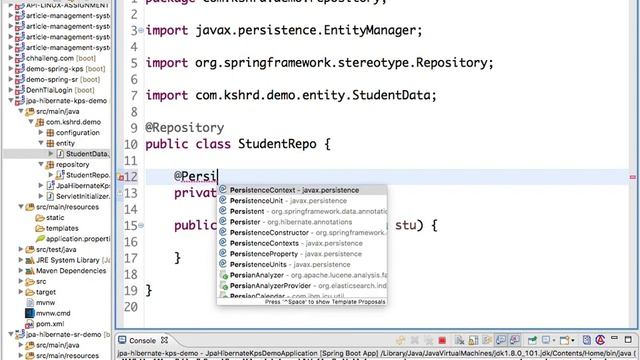Open the Open Console dropdown arrow
Viewport: 640px width, 360px height.
pos(573,340)
